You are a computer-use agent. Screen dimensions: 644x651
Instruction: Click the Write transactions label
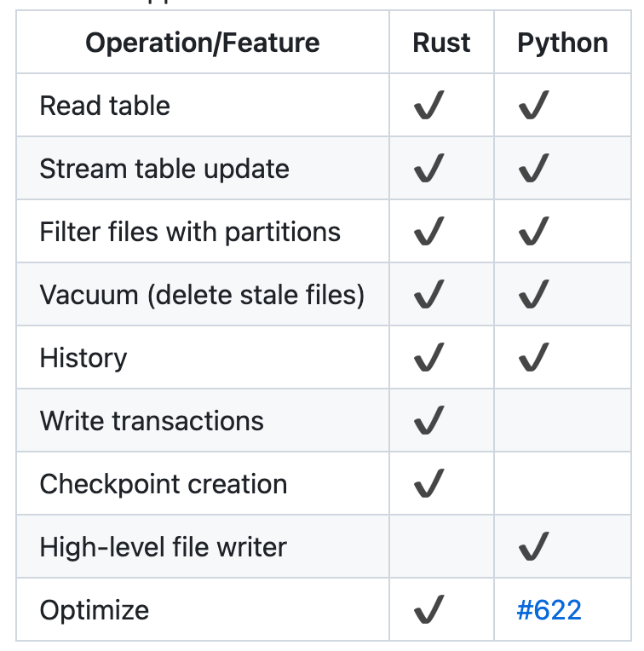[x=152, y=421]
